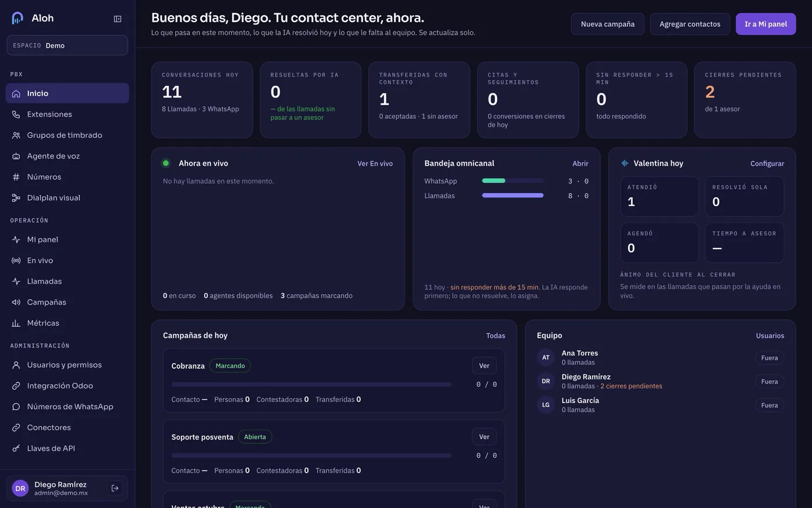
Task: Click the Campañas megaphone icon
Action: click(x=16, y=302)
